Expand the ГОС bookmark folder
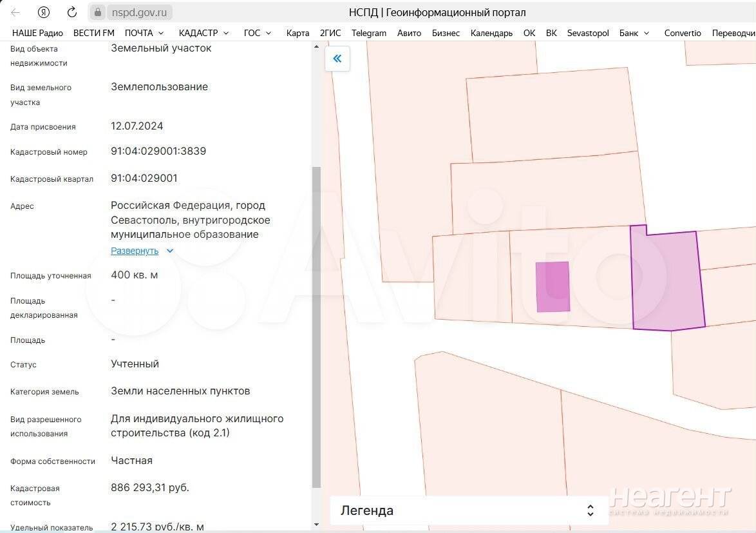756x533 pixels. click(x=258, y=33)
